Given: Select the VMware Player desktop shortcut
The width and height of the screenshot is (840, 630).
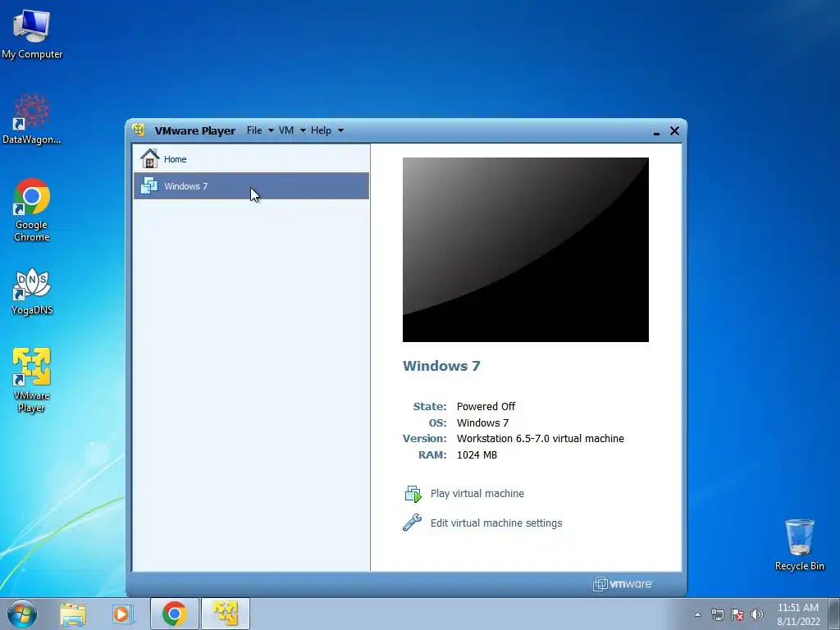Looking at the screenshot, I should 32,381.
